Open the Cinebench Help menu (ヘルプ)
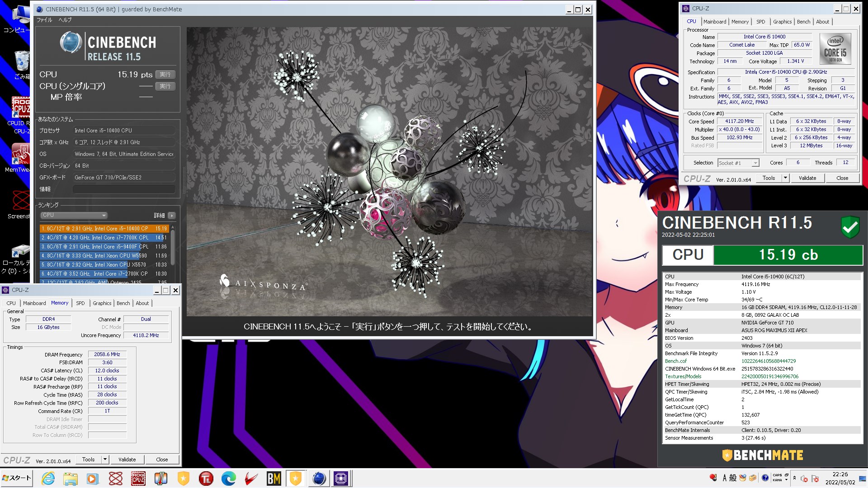 click(65, 20)
